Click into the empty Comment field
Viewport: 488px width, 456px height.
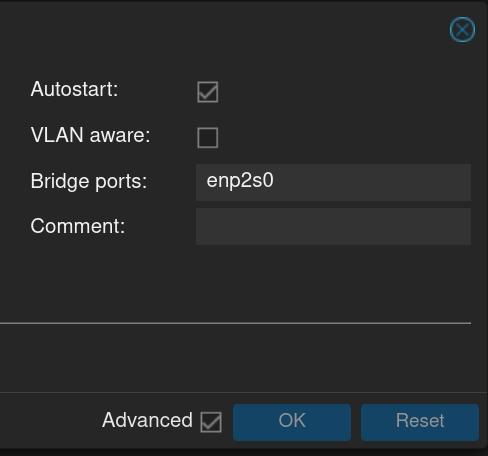click(x=333, y=226)
